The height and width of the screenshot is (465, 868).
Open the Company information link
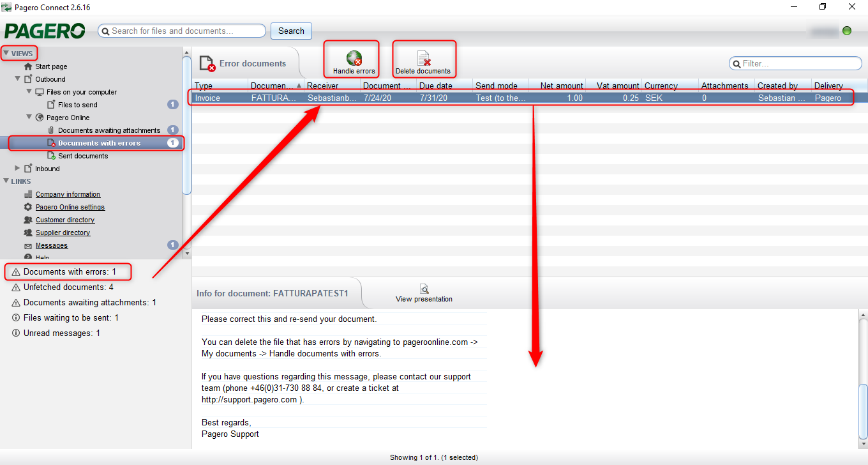point(68,194)
